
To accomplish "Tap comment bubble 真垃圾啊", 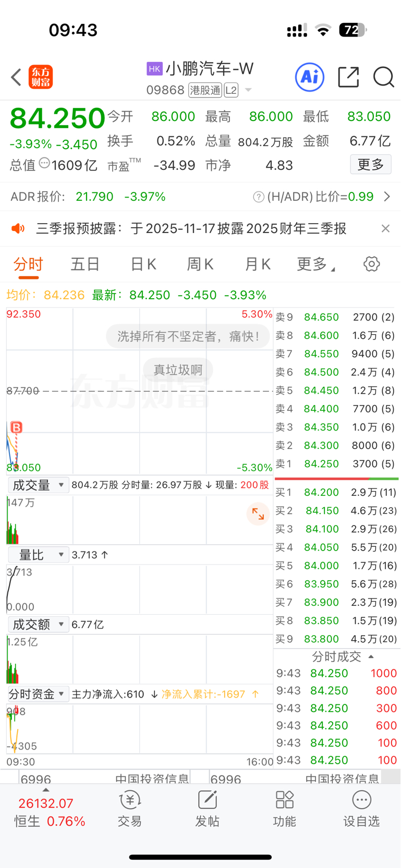I will tap(178, 370).
